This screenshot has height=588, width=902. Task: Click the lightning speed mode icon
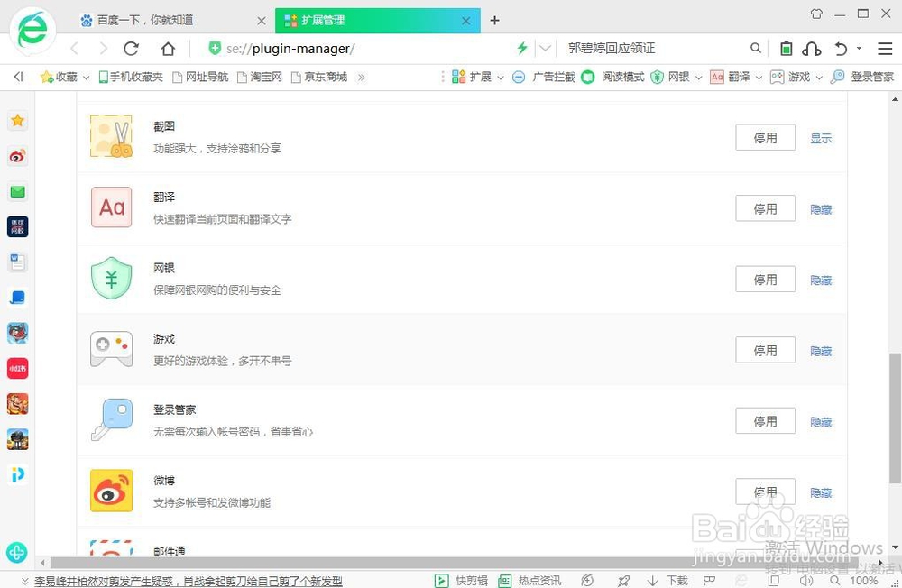[x=521, y=49]
